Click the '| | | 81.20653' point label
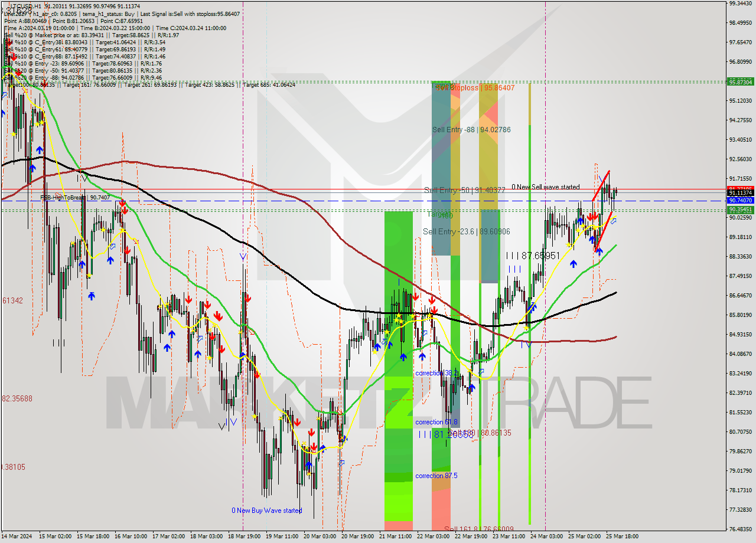Viewport: 756px width, 543px height. [x=445, y=434]
